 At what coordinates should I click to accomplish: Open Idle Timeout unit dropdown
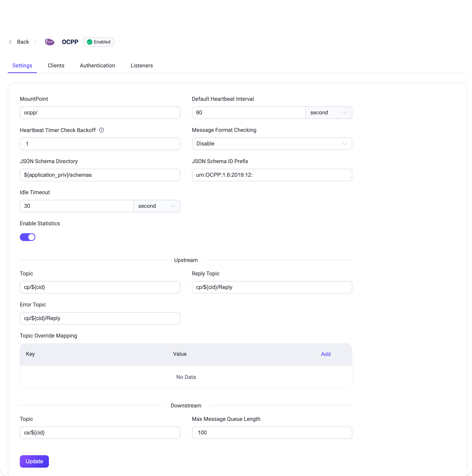point(157,206)
